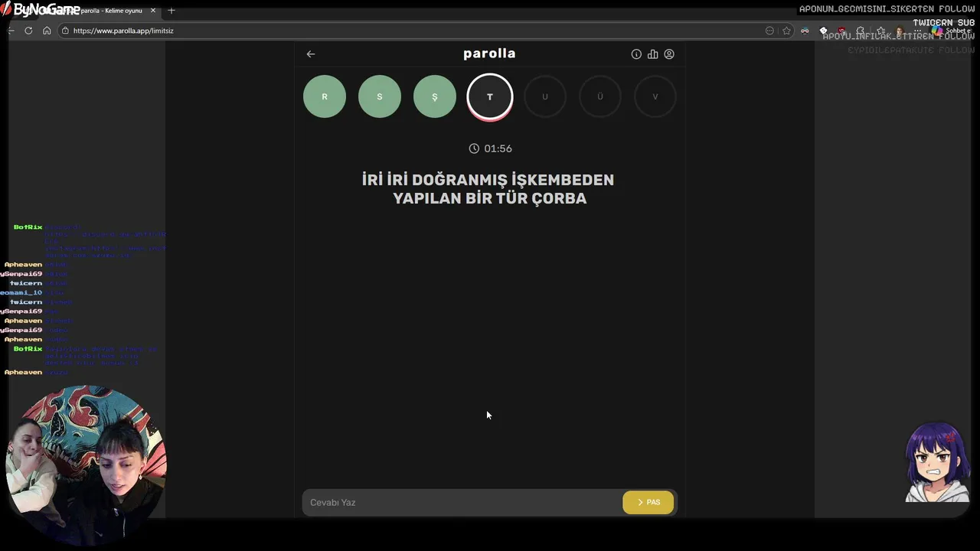Open the Copilot Sohbet sidebar button
The width and height of the screenshot is (980, 551).
952,31
